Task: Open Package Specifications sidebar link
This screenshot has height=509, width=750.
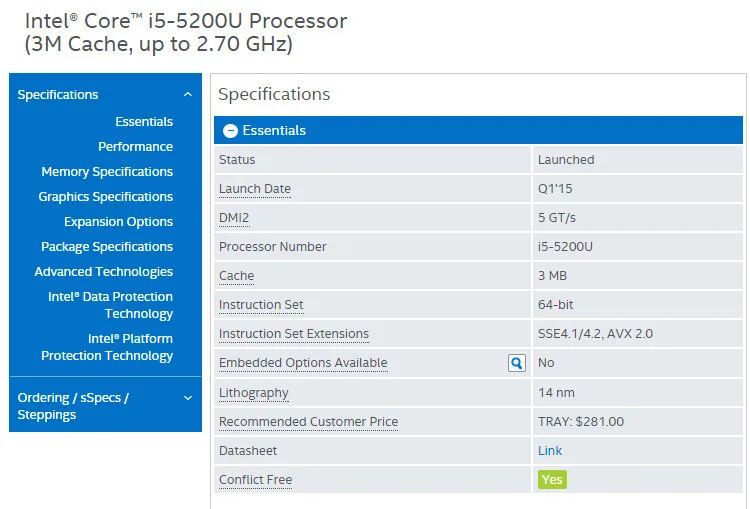Action: 107,247
